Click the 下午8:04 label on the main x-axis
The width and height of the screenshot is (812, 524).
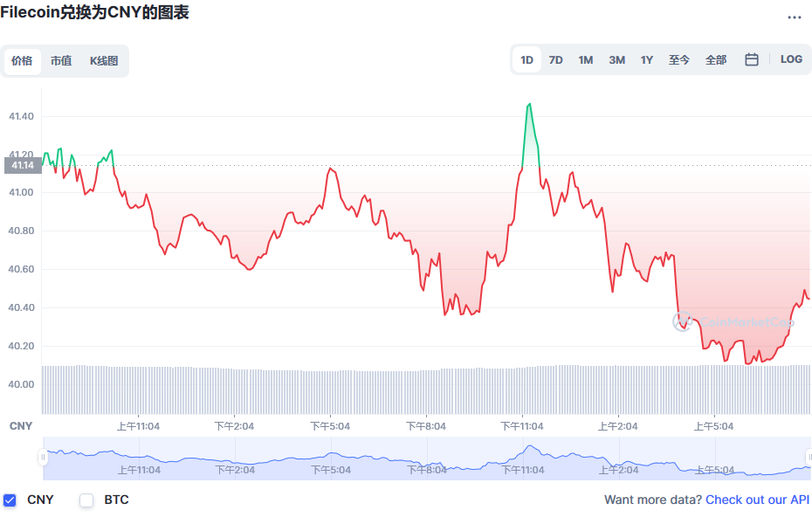[x=426, y=427]
